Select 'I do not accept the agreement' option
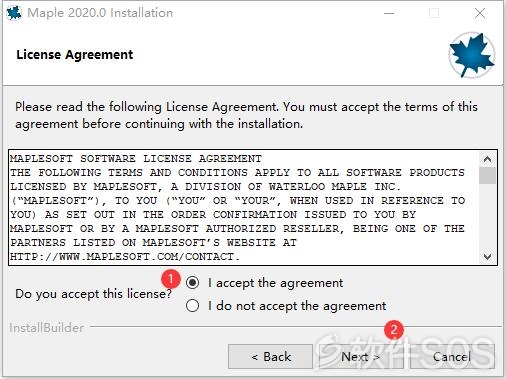Image resolution: width=506 pixels, height=379 pixels. [193, 306]
